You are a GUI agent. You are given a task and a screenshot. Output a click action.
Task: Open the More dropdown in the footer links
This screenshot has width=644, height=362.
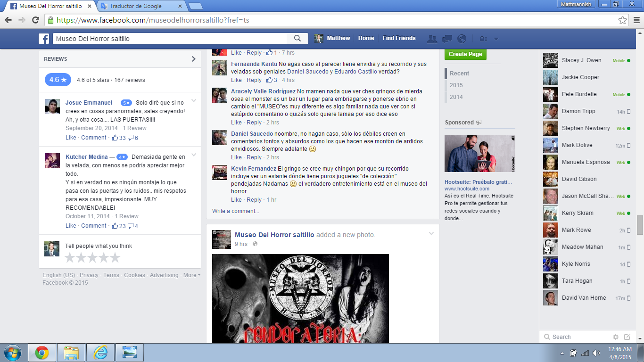click(192, 275)
